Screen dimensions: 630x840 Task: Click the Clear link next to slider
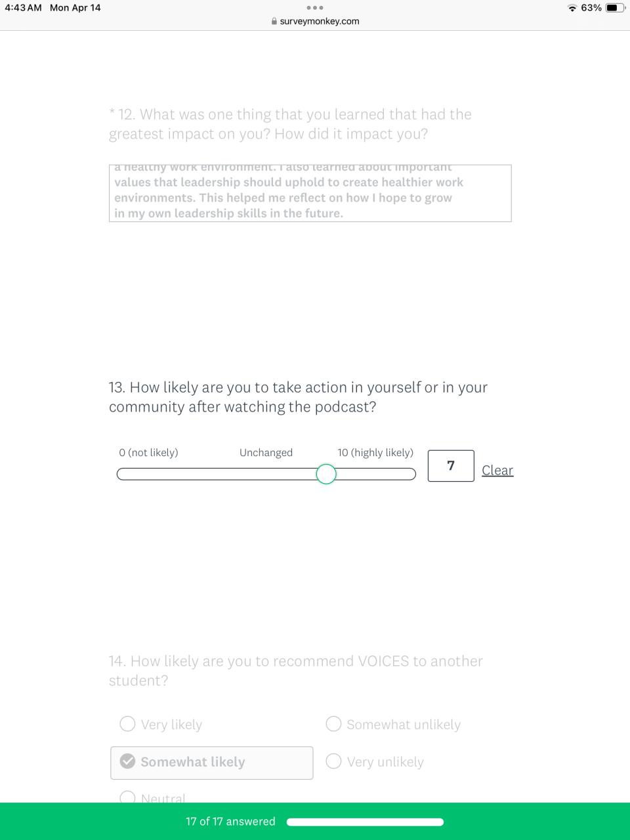tap(497, 470)
